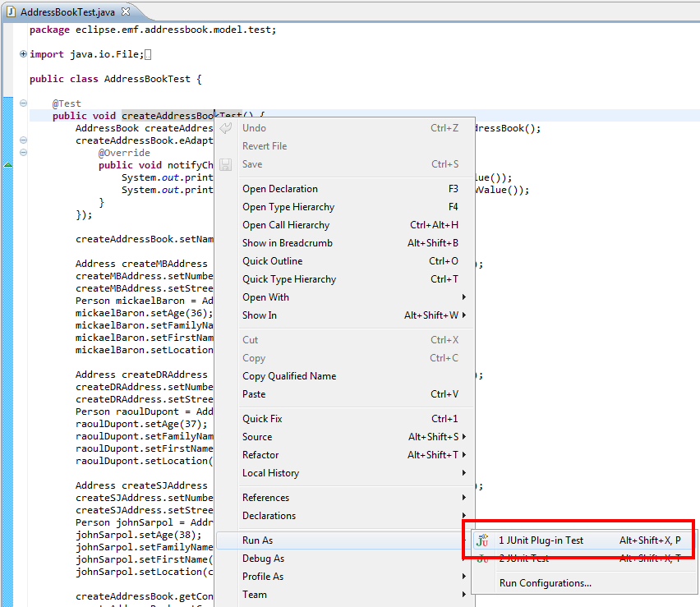The height and width of the screenshot is (607, 700).
Task: Click Paste in the context menu
Action: (x=254, y=394)
